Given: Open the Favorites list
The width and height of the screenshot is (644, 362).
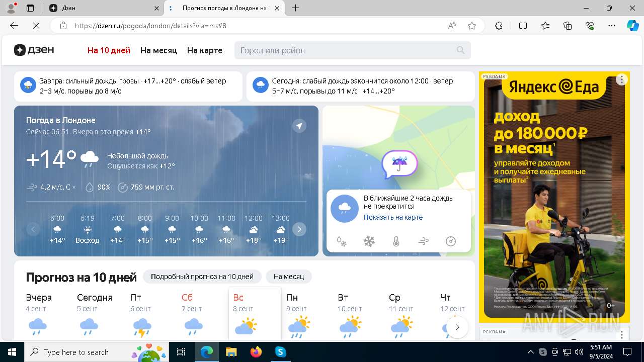Looking at the screenshot, I should [x=545, y=26].
